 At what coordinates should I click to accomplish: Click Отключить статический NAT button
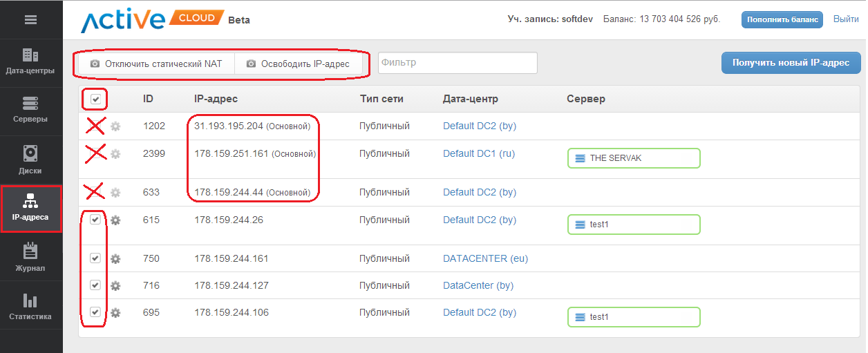[x=157, y=64]
